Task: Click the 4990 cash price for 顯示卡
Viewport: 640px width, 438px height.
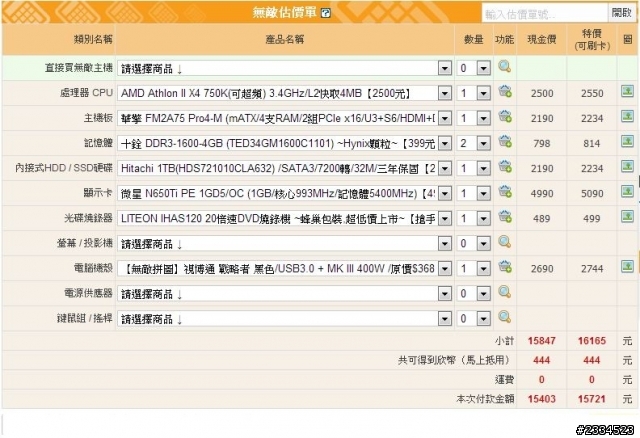Action: pyautogui.click(x=542, y=193)
